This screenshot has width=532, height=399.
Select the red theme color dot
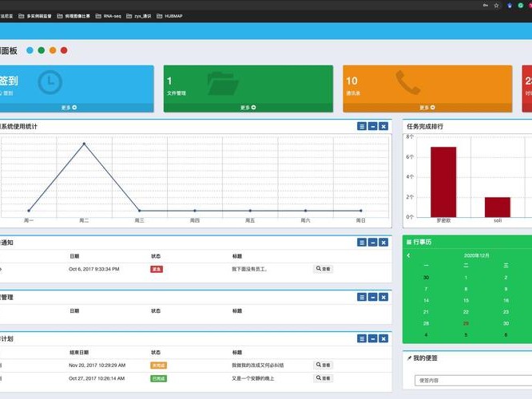pos(64,50)
